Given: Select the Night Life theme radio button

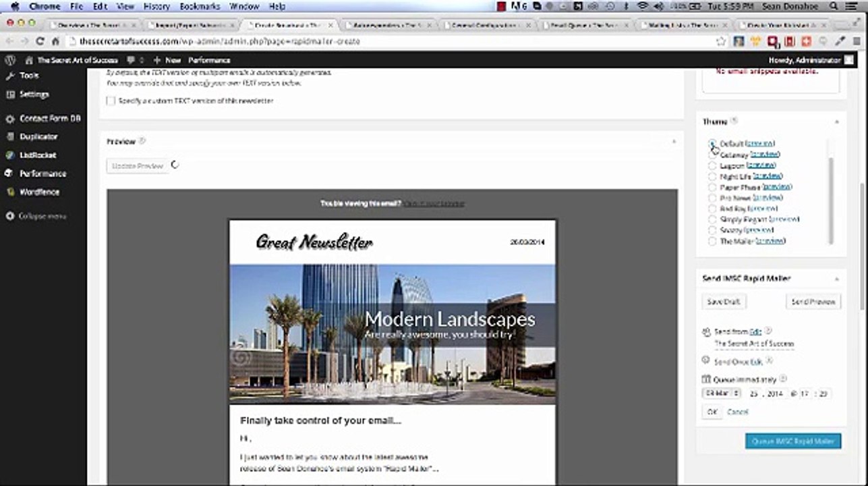Looking at the screenshot, I should (x=713, y=176).
